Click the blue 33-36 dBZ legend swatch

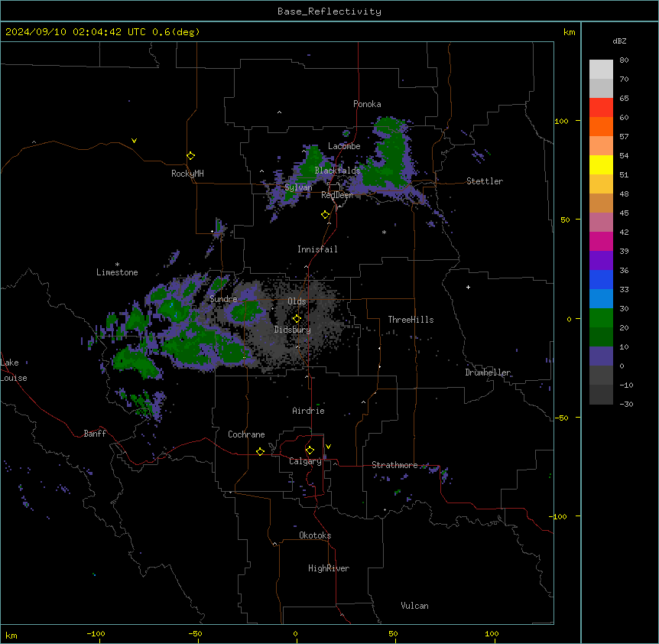(601, 279)
